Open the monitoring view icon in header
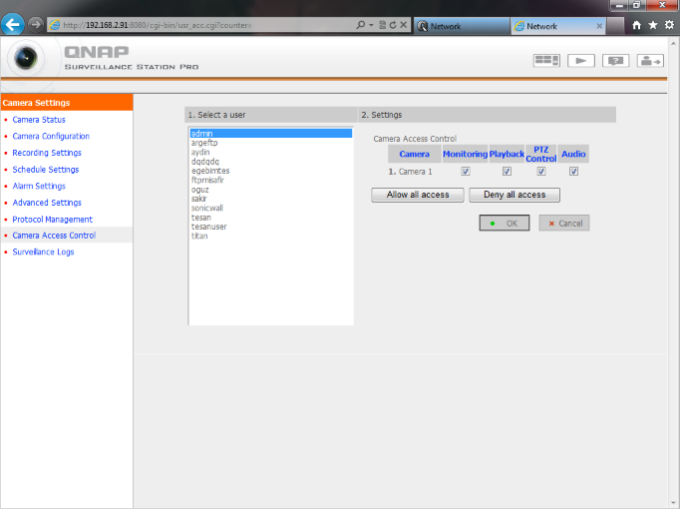Image resolution: width=680 pixels, height=509 pixels. [546, 60]
